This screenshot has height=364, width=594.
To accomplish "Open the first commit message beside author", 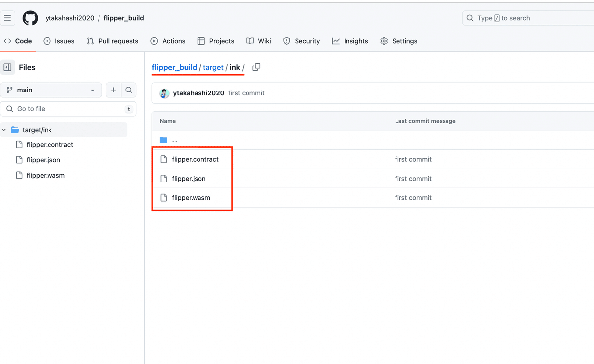I will [247, 93].
